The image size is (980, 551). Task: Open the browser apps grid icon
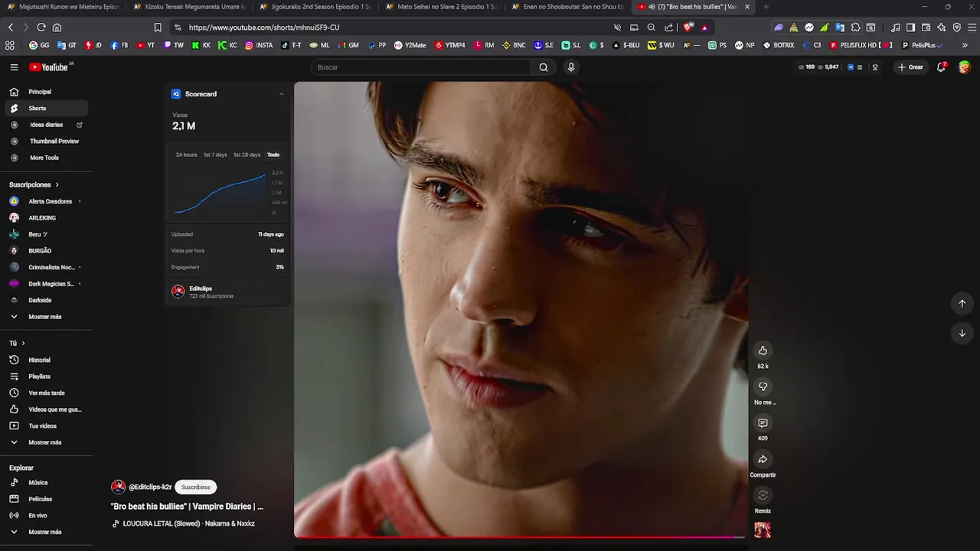(x=10, y=45)
